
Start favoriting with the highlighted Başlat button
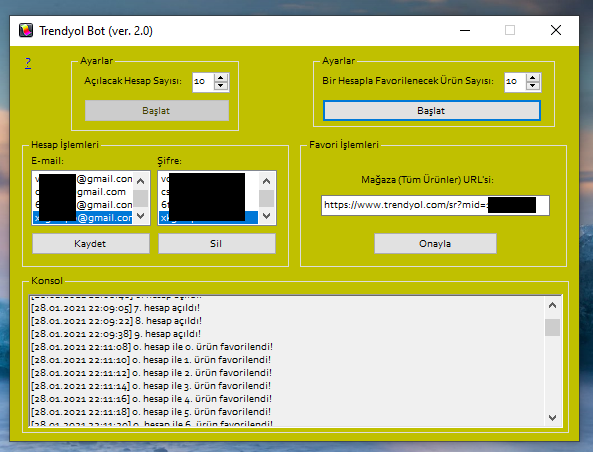click(x=432, y=111)
